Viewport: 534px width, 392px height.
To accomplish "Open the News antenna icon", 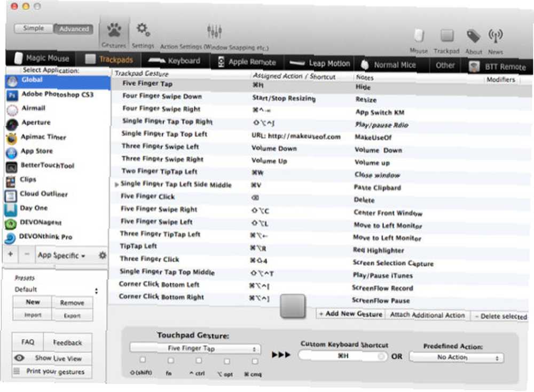I will 495,36.
